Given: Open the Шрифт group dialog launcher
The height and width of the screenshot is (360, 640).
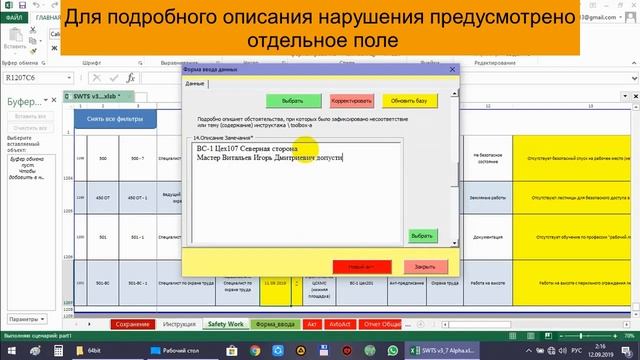Looking at the screenshot, I should tap(140, 63).
